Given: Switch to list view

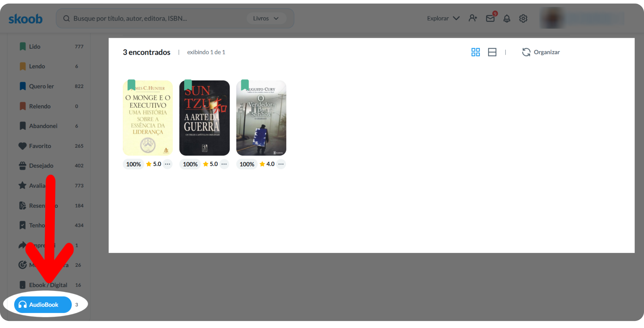Looking at the screenshot, I should coord(492,52).
